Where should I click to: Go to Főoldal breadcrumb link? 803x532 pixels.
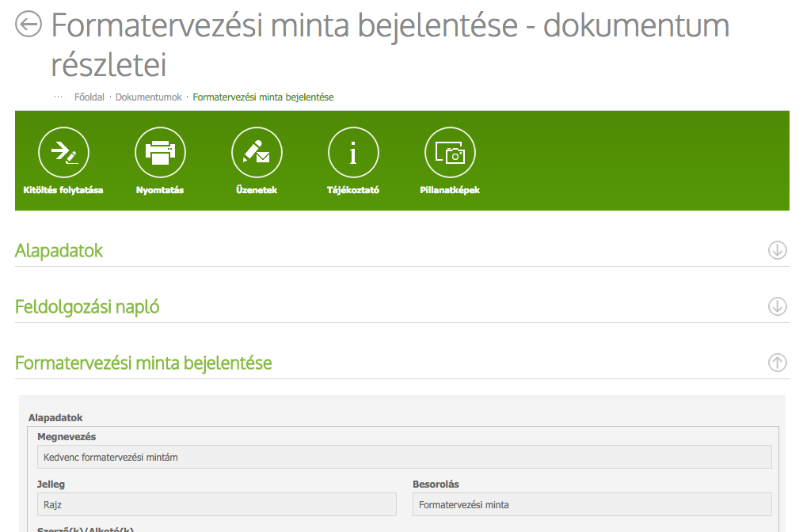[x=89, y=97]
